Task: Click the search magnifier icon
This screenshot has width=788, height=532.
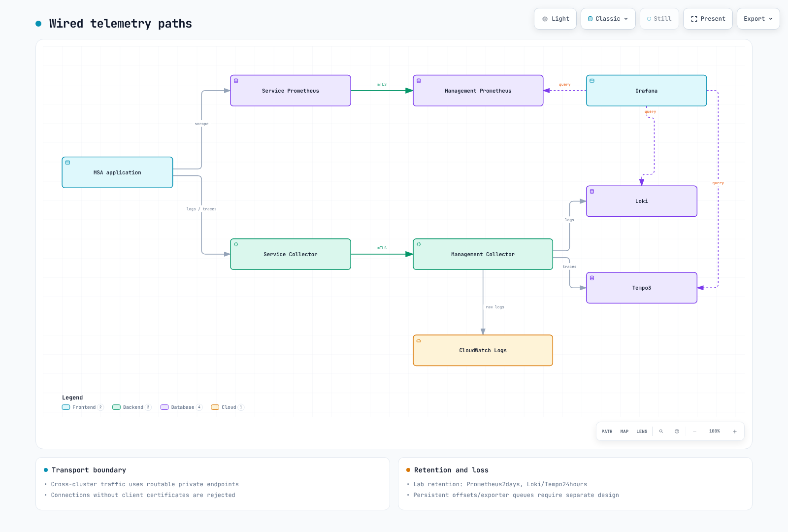Action: (x=661, y=432)
